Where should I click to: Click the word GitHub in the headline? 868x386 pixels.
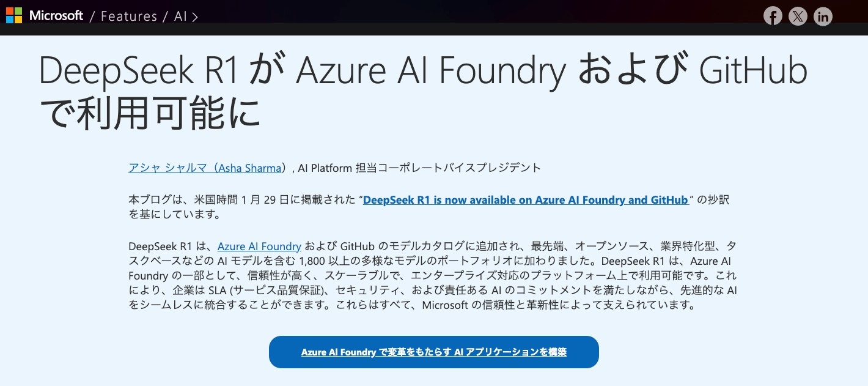tap(753, 72)
